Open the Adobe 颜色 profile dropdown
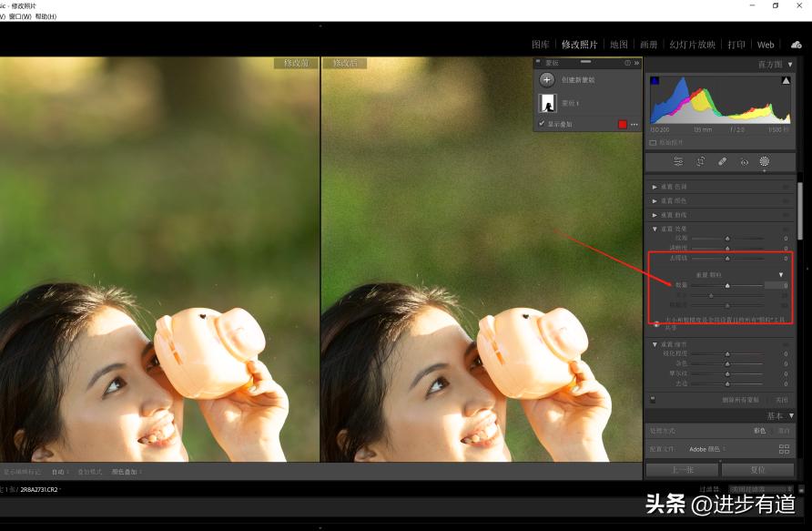The height and width of the screenshot is (531, 812). pos(706,449)
